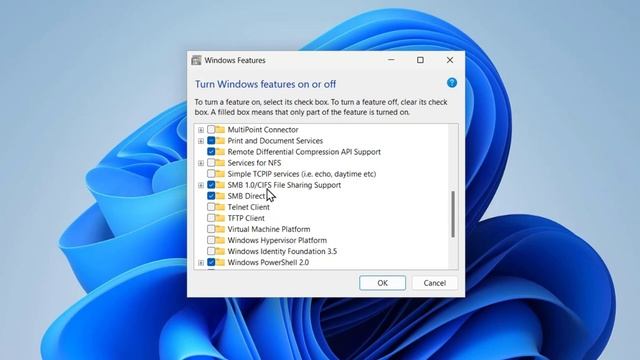The height and width of the screenshot is (360, 640).
Task: Click the Services for NFS folder icon
Action: click(220, 162)
